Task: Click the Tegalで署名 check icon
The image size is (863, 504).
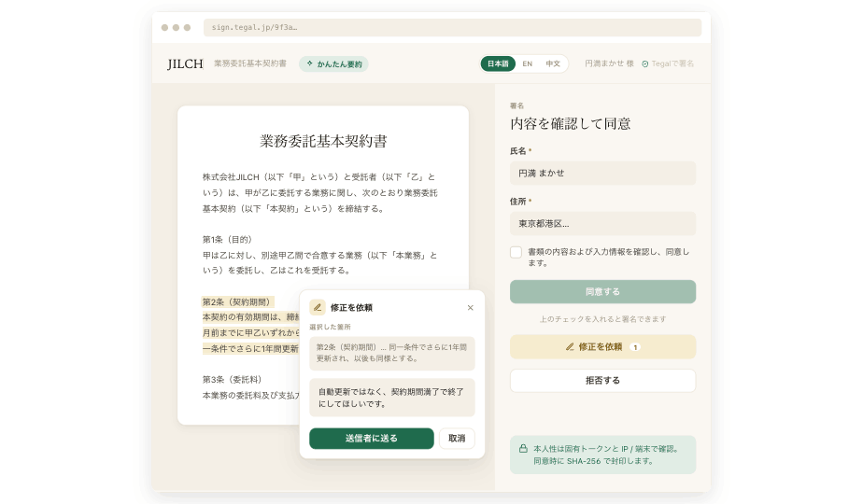Action: coord(645,63)
